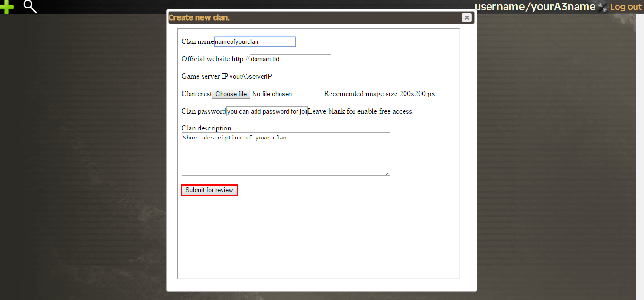Click the description box resize handle
The image size is (644, 300).
coord(388,173)
